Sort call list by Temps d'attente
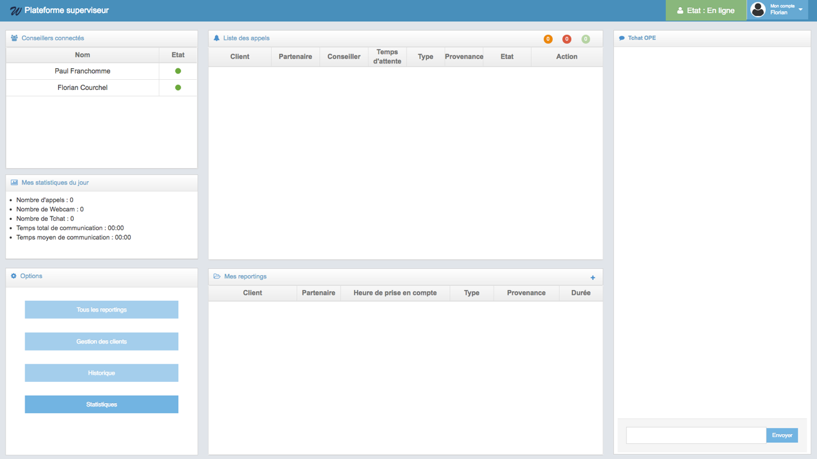This screenshot has width=817, height=459. (387, 57)
